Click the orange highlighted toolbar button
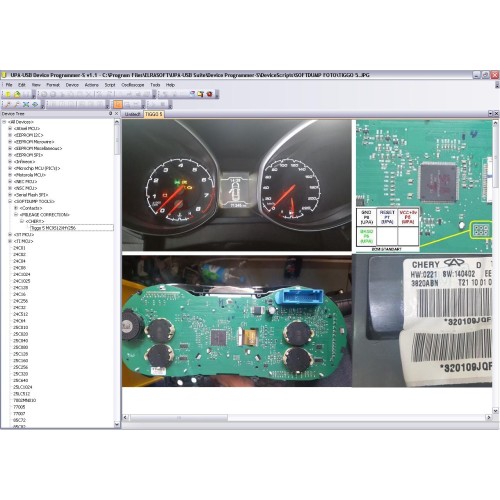 118,104
